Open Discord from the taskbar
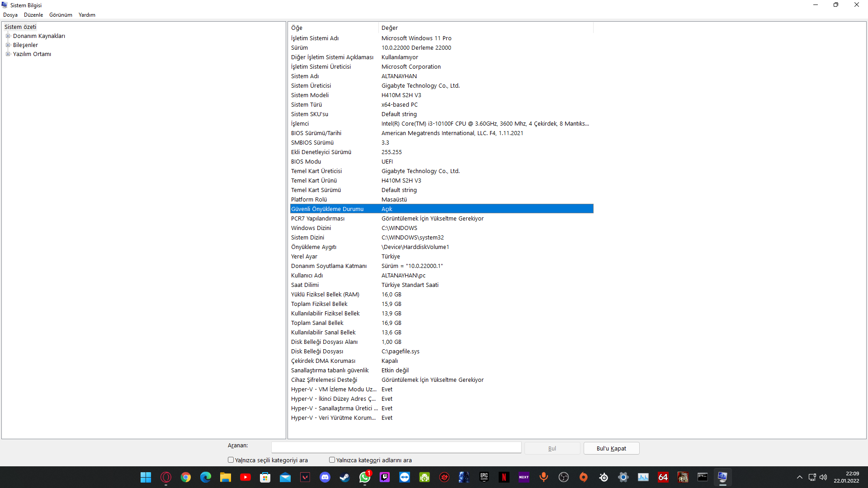This screenshot has height=488, width=868. tap(325, 477)
